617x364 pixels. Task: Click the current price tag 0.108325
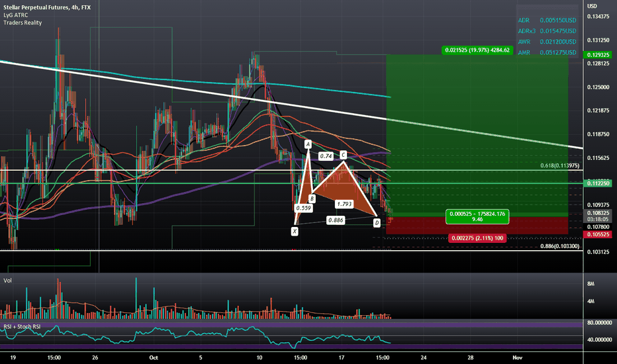[598, 213]
